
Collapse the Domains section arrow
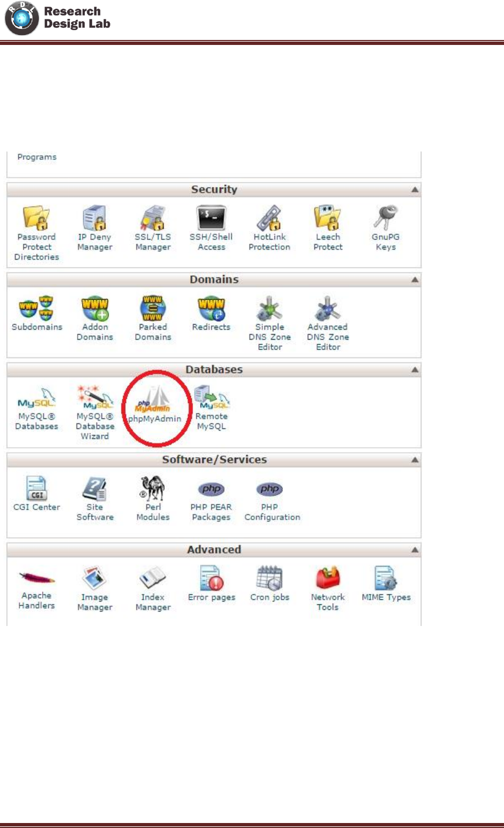[x=415, y=280]
